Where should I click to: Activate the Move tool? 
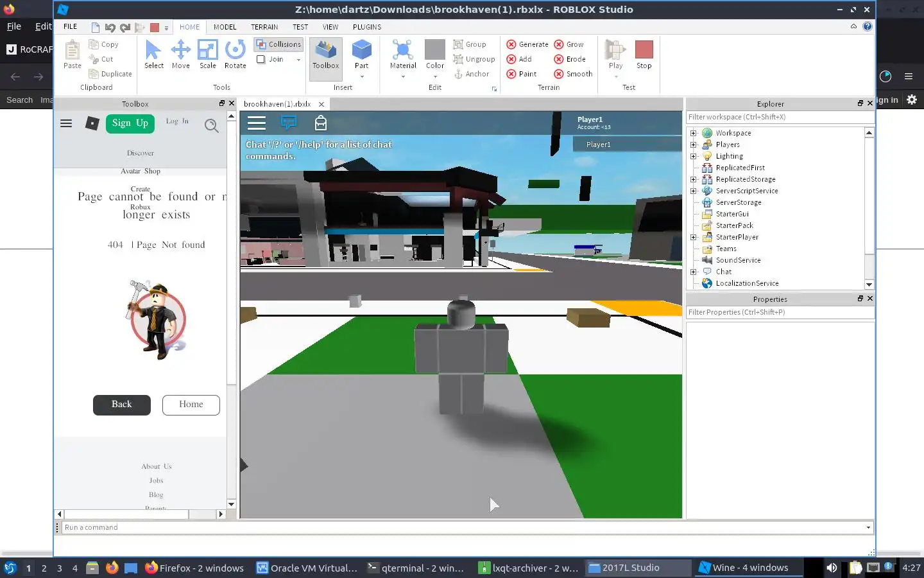coord(181,55)
